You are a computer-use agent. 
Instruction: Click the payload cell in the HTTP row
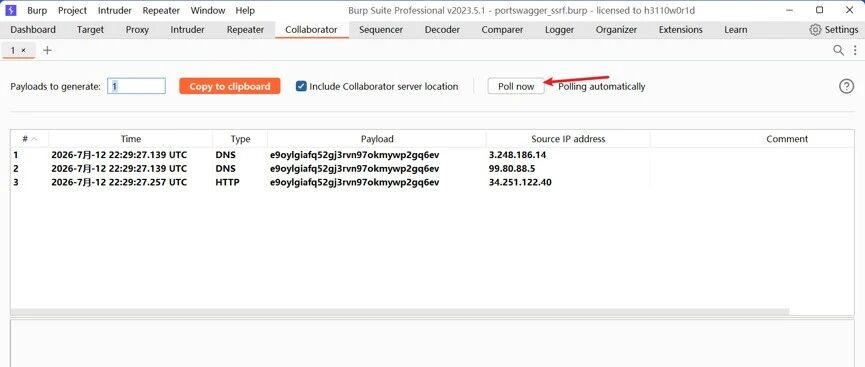coord(355,182)
